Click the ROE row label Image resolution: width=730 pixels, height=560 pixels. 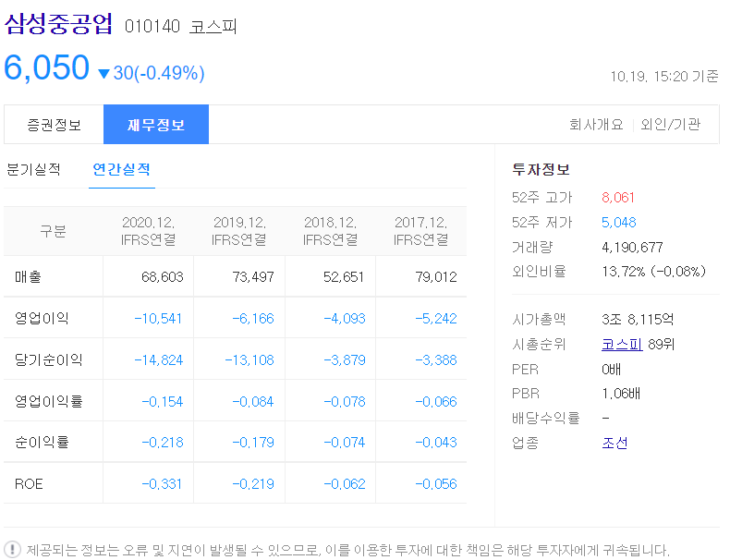[x=29, y=484]
